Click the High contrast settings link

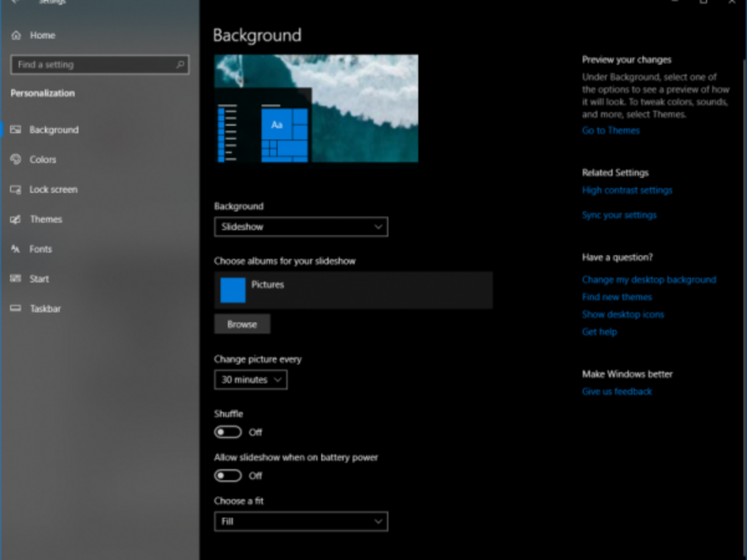click(627, 190)
